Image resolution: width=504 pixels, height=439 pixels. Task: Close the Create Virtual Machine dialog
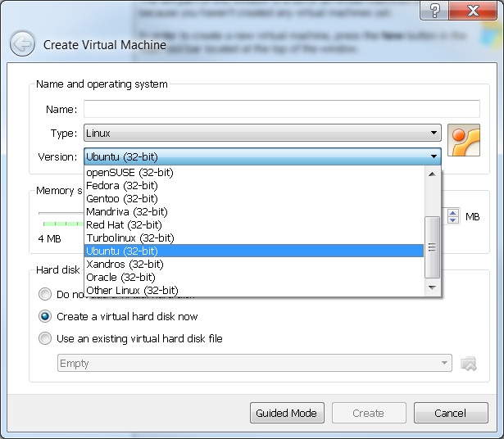(473, 11)
